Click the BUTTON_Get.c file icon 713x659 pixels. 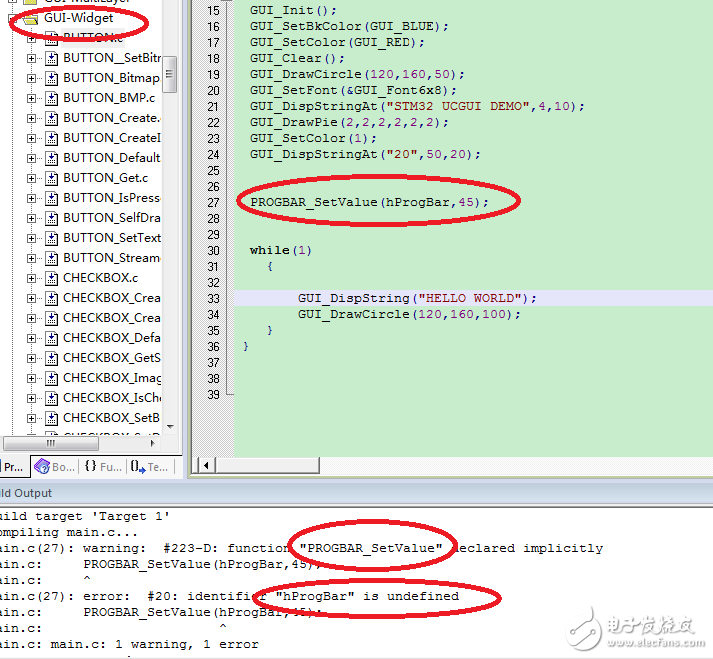pyautogui.click(x=51, y=178)
